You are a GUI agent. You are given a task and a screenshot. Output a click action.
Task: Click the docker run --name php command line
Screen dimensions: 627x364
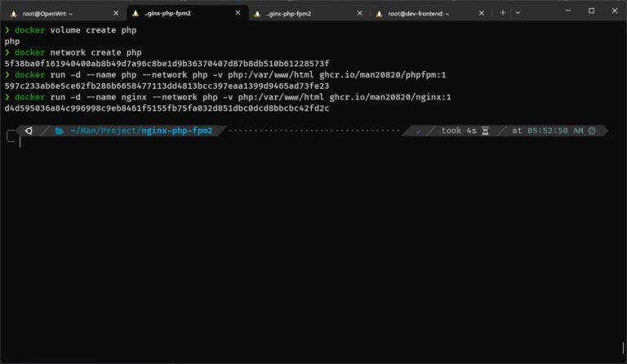pos(230,75)
